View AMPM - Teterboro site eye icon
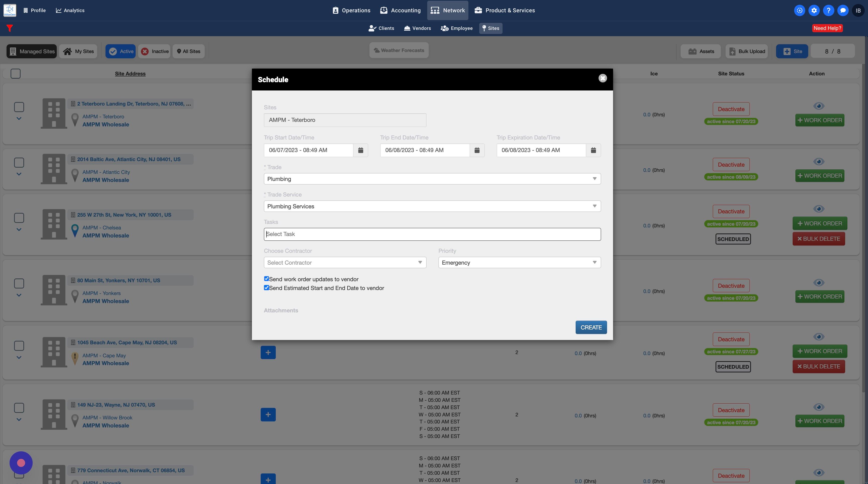The image size is (868, 484). [x=819, y=106]
